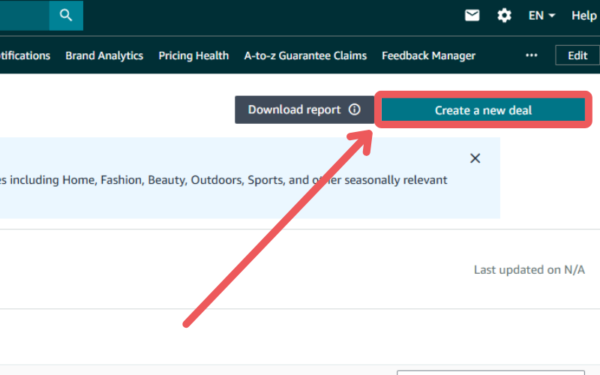Click the magnifying glass search icon
The image size is (600, 375).
(66, 15)
